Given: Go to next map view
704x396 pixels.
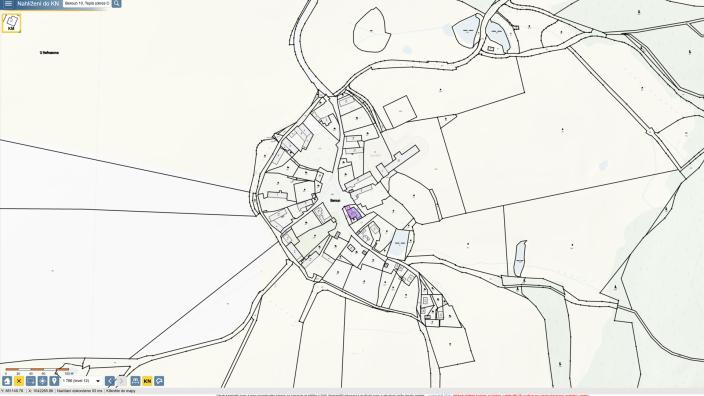Looking at the screenshot, I should [122, 381].
